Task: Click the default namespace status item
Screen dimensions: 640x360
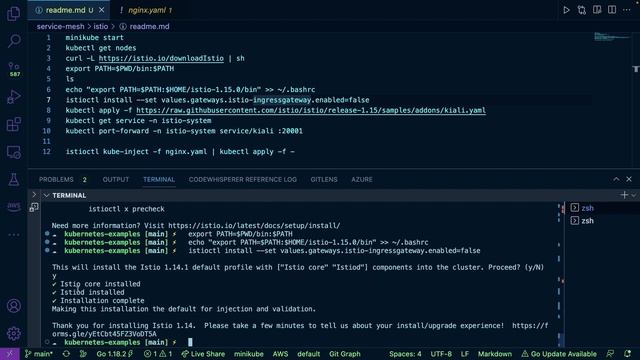Action: click(309, 354)
